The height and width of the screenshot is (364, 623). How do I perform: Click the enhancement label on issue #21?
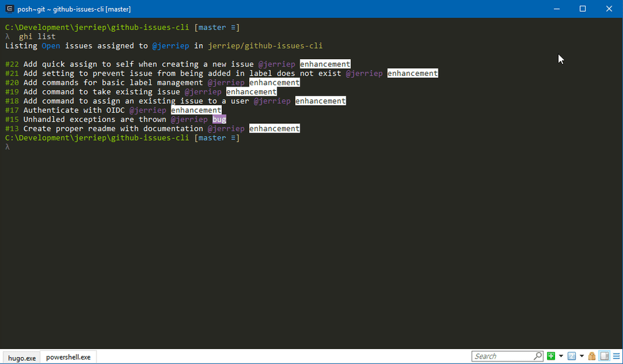[x=412, y=73]
